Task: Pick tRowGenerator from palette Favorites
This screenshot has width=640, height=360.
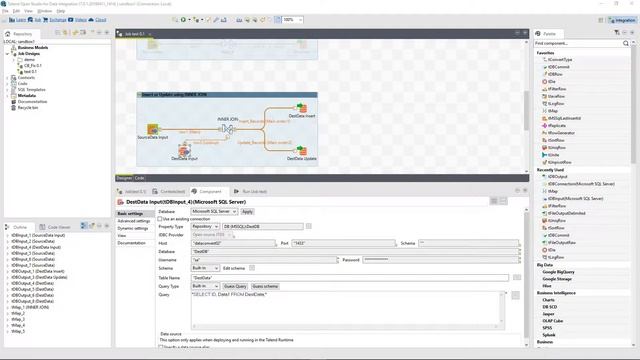Action: click(561, 133)
